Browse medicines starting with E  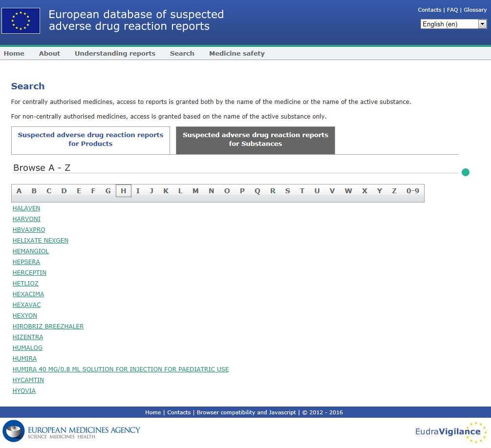79,191
